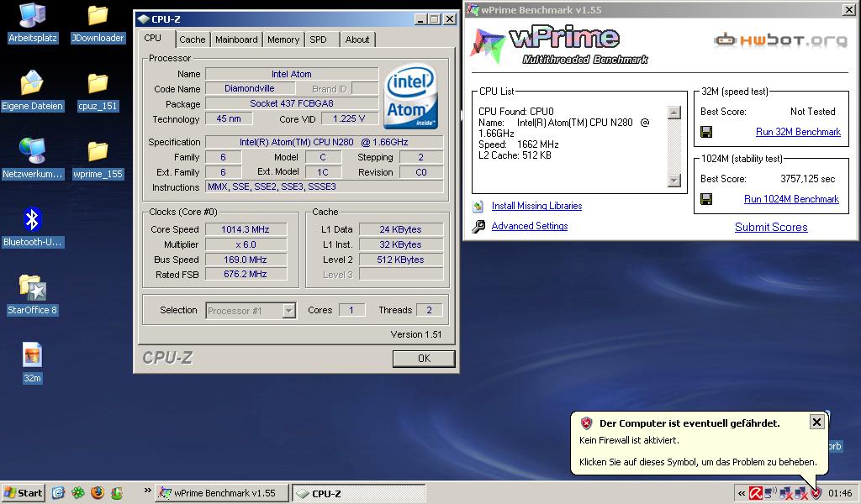
Task: Activate wPrime Benchmark v1.55 taskbar button
Action: (x=221, y=493)
